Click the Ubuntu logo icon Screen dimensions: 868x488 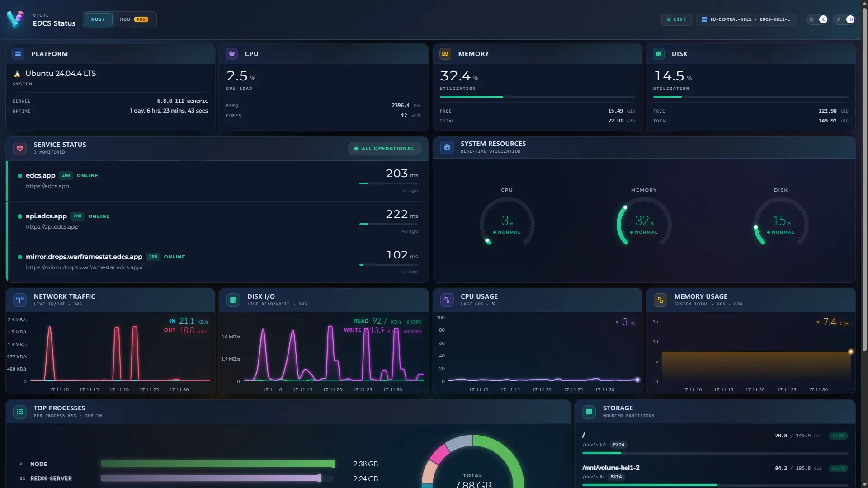click(x=17, y=74)
